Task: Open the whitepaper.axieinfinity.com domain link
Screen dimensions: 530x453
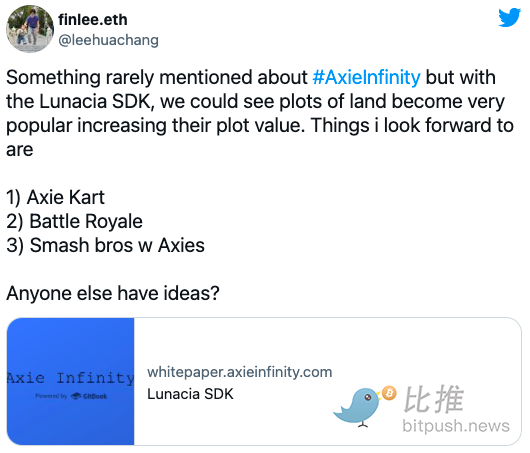Action: (240, 372)
